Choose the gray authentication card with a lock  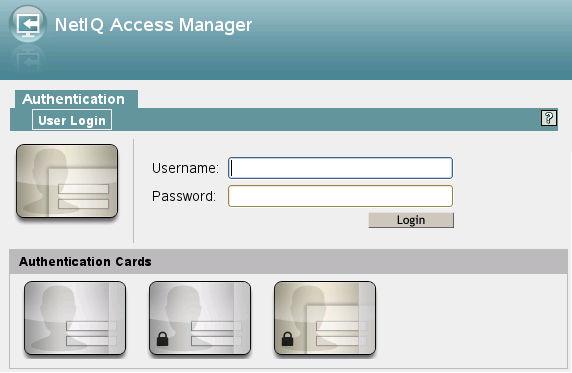point(200,318)
